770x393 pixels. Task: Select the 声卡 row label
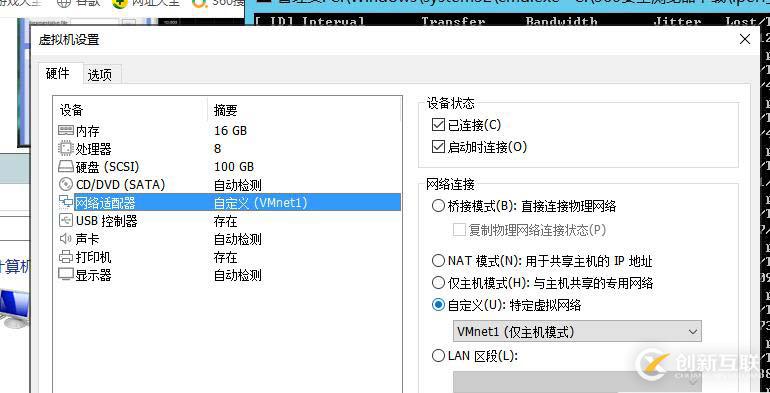(87, 239)
